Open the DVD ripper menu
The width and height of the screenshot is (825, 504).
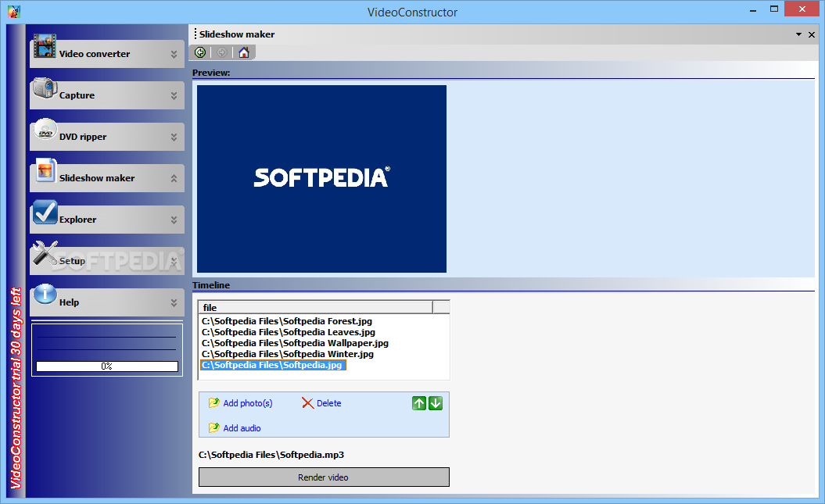(x=107, y=138)
